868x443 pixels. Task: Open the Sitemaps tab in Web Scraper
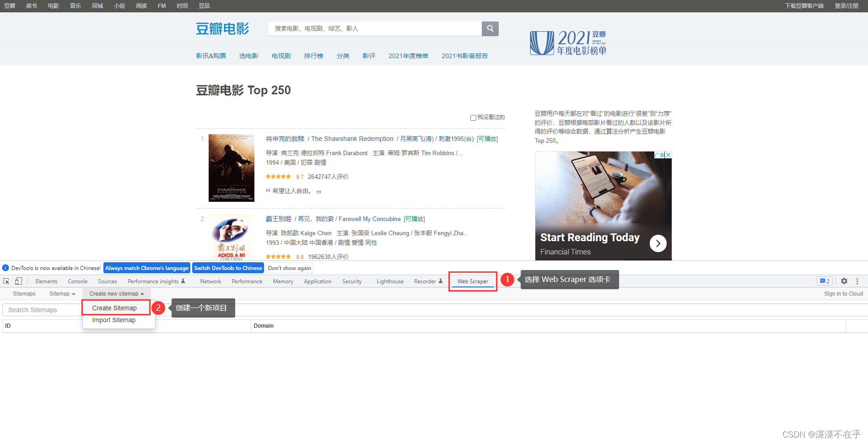(x=24, y=294)
